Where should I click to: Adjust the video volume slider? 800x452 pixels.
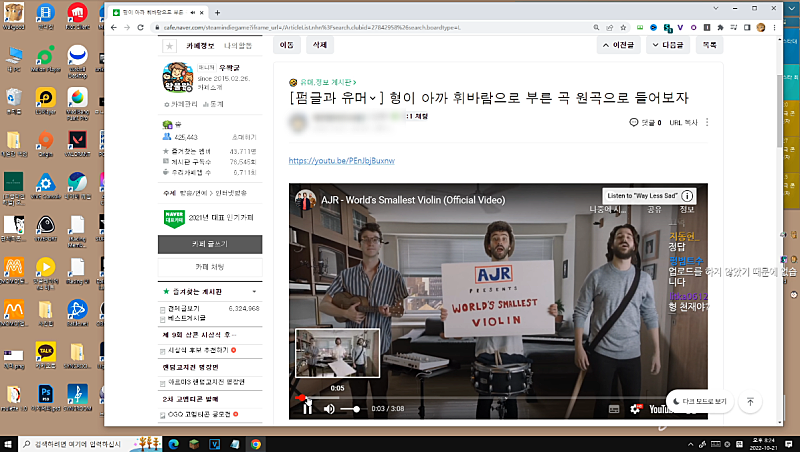[x=350, y=409]
